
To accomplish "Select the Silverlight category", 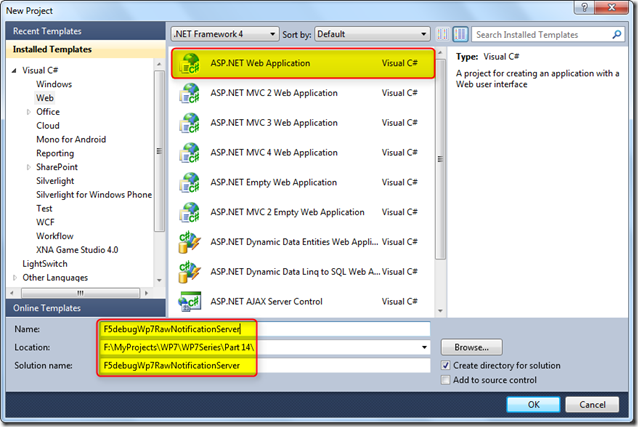I will tap(55, 181).
